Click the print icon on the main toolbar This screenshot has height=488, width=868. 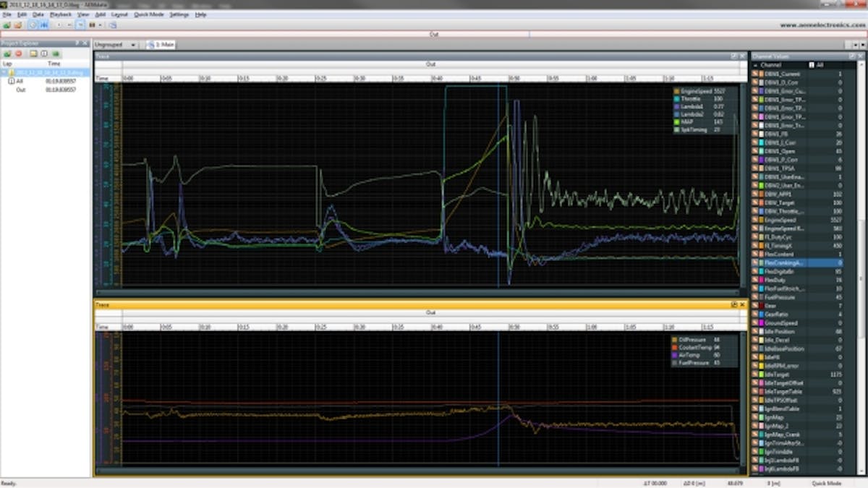tap(111, 24)
